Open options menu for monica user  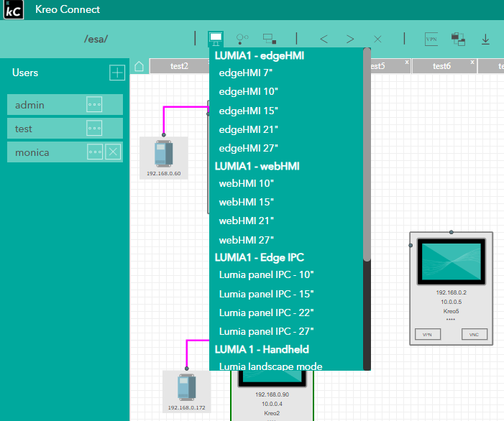click(x=95, y=152)
